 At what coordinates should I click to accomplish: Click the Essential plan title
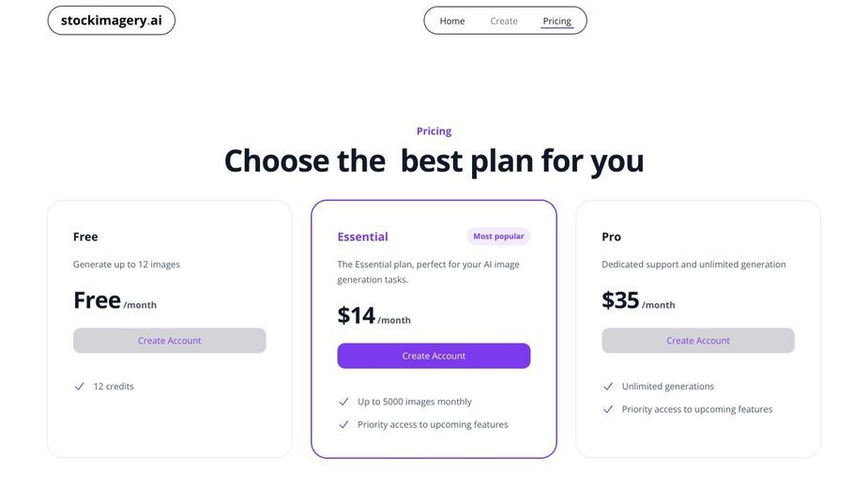coord(362,236)
